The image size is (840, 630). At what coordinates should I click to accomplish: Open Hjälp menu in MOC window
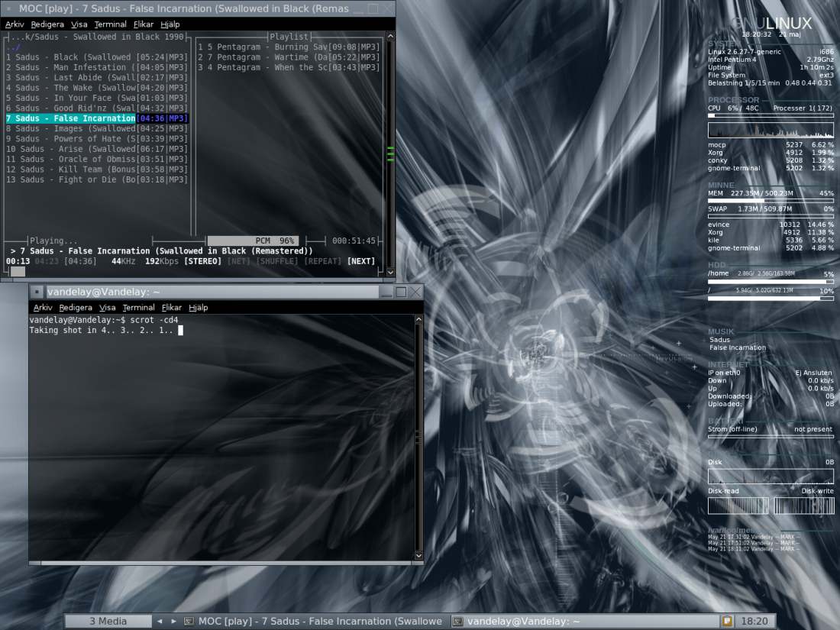click(170, 24)
